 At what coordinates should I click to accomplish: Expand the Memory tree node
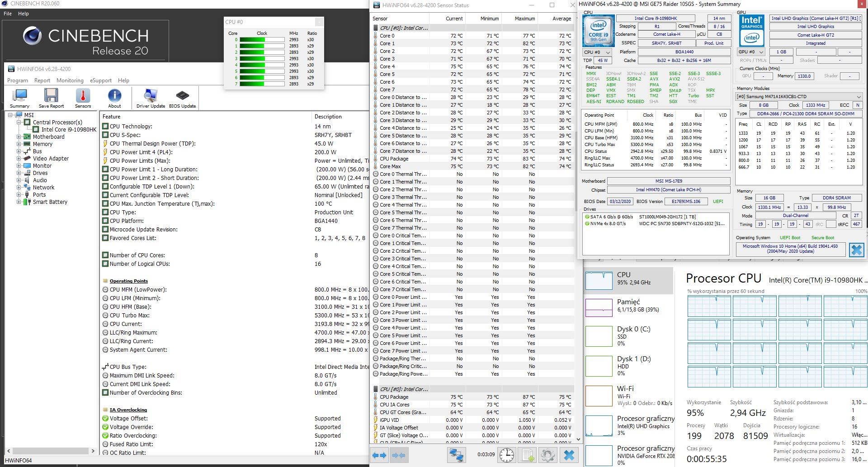pos(19,144)
